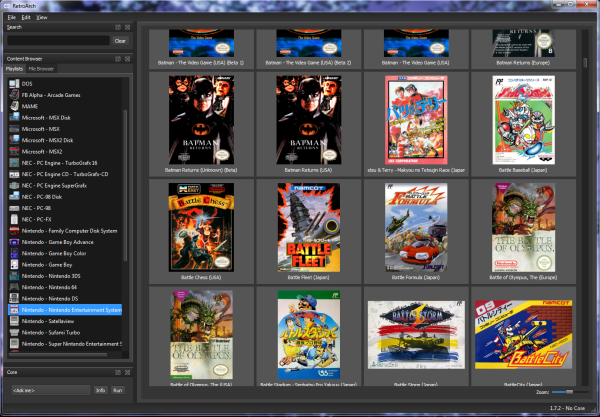Select Batman Returns (USA) cover
Image resolution: width=600 pixels, height=417 pixels.
308,120
